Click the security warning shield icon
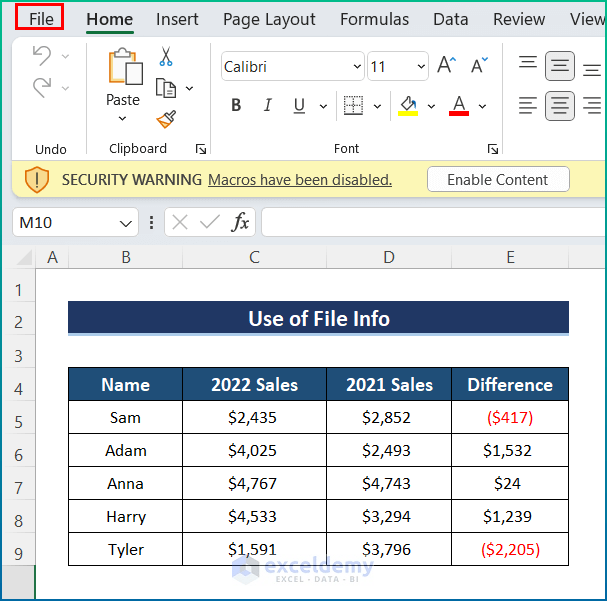This screenshot has height=601, width=607. coord(37,180)
